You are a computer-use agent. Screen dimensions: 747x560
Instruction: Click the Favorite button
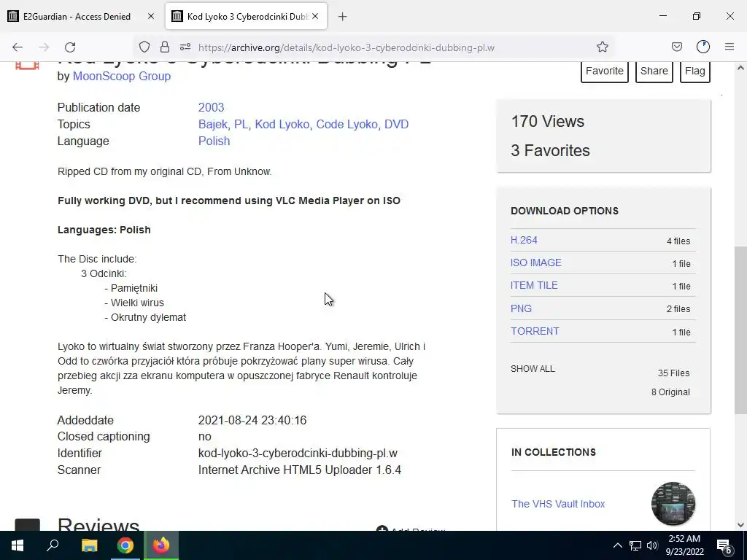(605, 71)
